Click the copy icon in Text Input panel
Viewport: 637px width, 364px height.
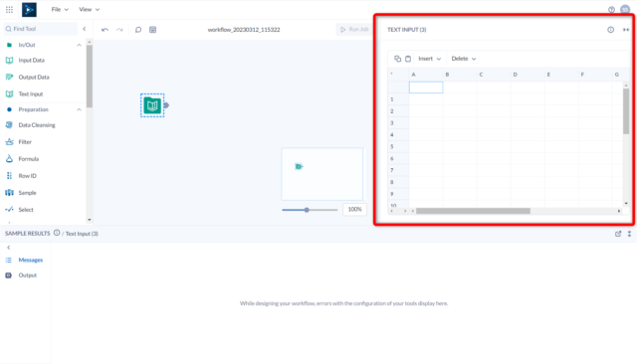coord(397,59)
